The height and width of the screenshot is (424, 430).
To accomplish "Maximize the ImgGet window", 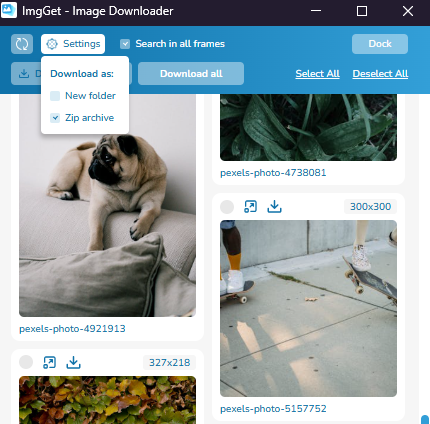I will (362, 11).
